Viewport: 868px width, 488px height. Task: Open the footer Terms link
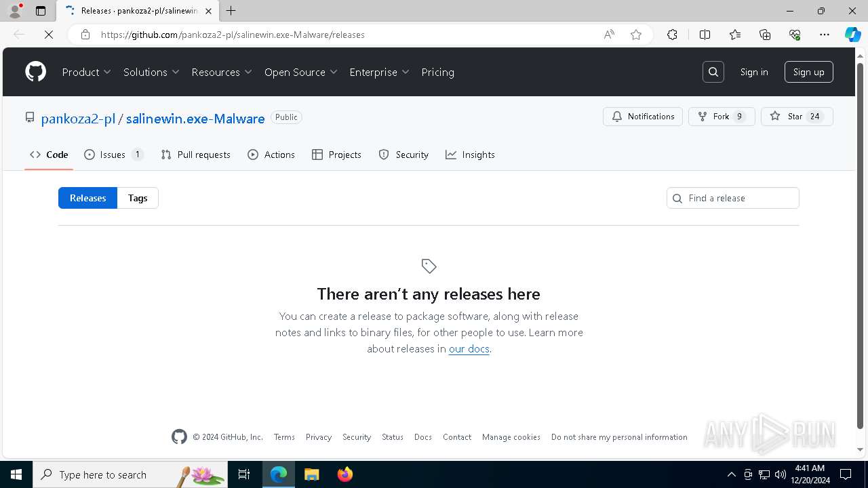[x=284, y=437]
